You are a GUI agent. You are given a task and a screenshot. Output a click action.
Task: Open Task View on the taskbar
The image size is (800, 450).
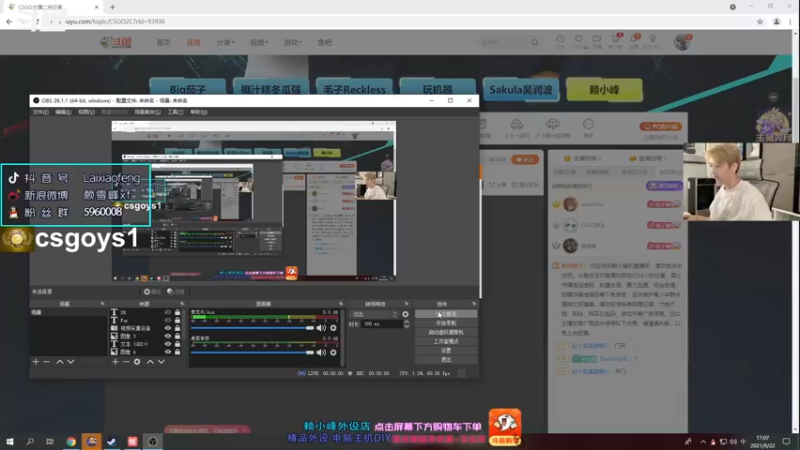tap(49, 441)
